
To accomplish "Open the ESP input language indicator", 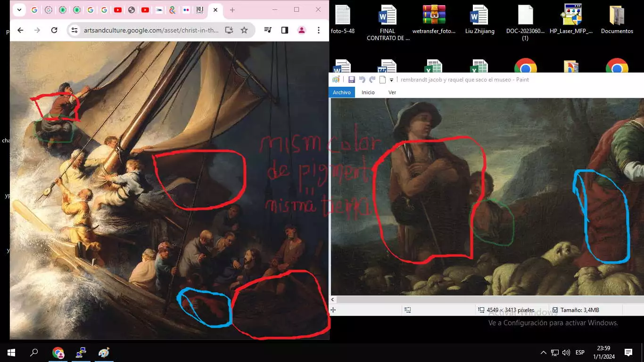I will tap(580, 353).
